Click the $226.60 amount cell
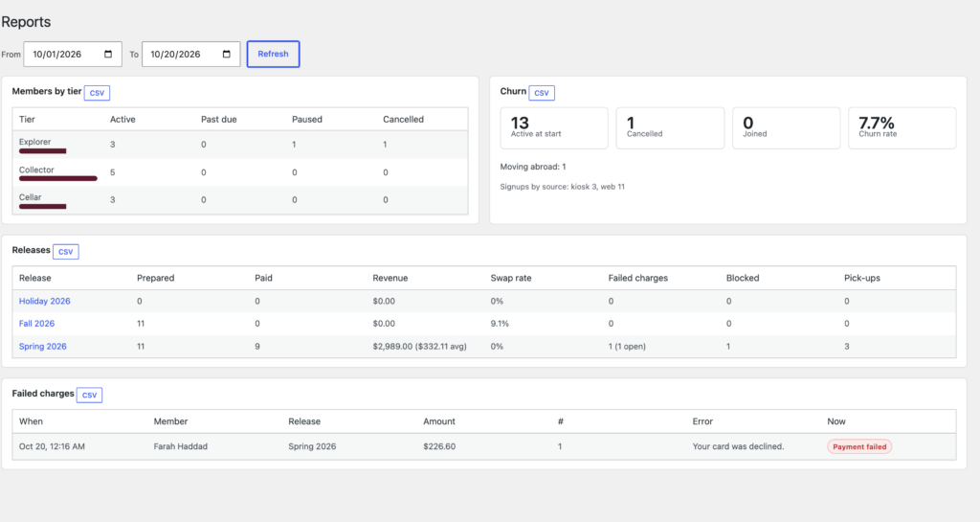980x522 pixels. tap(439, 446)
